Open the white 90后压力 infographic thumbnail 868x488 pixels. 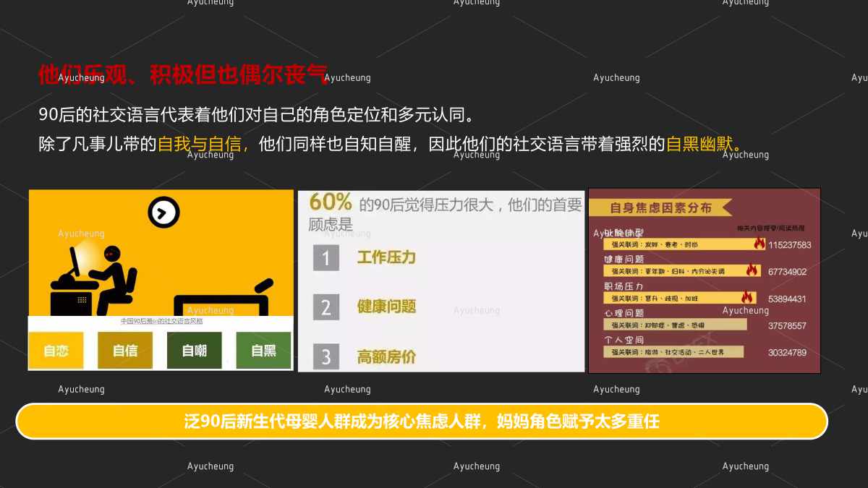(441, 281)
